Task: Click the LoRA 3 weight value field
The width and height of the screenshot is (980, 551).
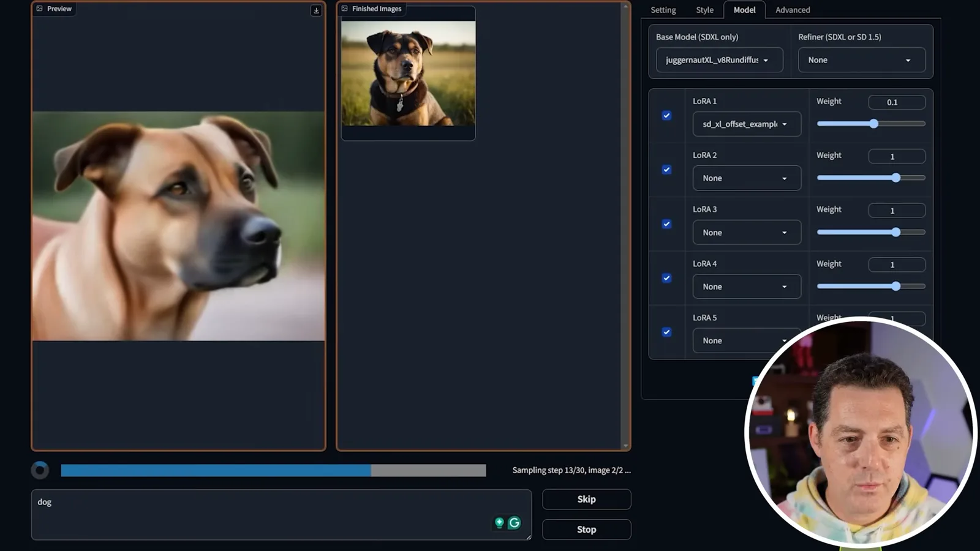Action: pos(897,211)
